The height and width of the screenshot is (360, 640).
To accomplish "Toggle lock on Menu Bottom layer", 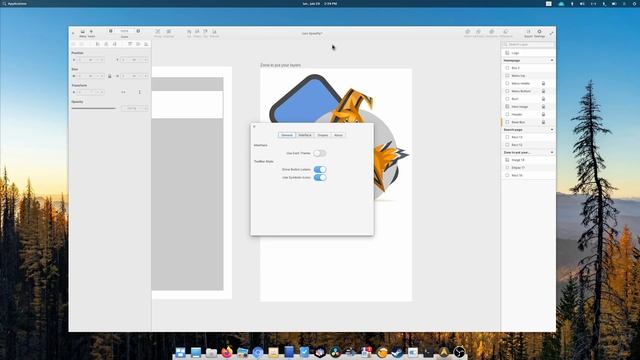I will point(543,91).
